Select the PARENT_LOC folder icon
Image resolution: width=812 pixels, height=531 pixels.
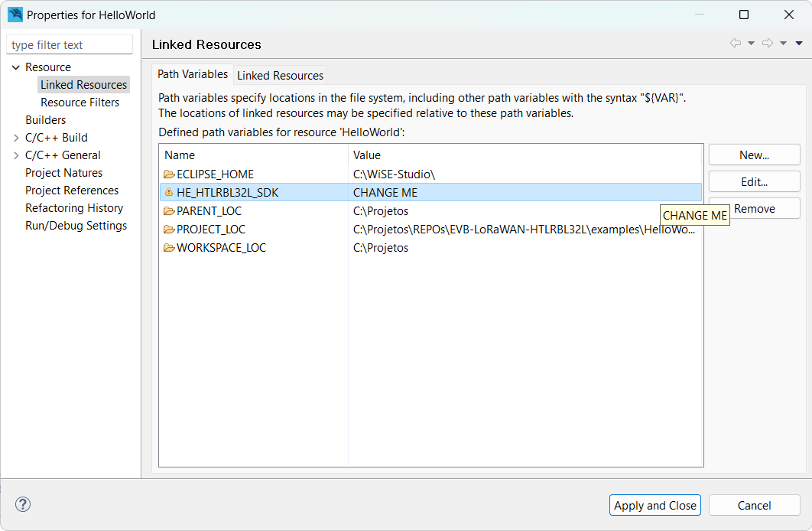[169, 211]
